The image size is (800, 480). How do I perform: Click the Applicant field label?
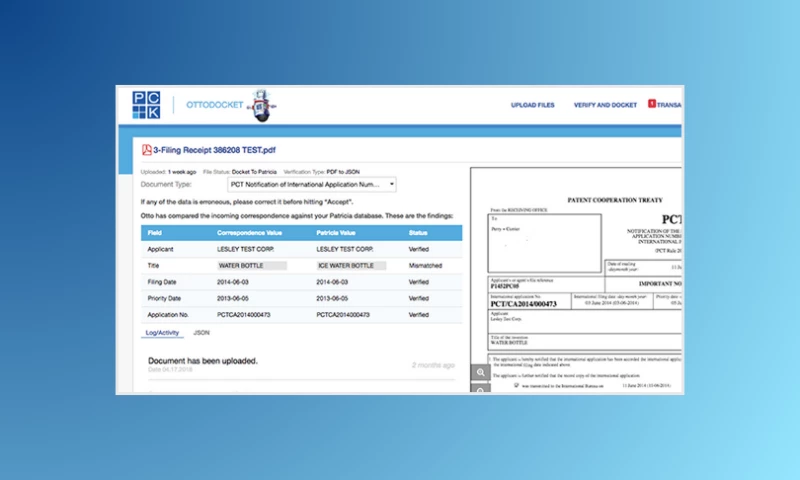(x=160, y=249)
